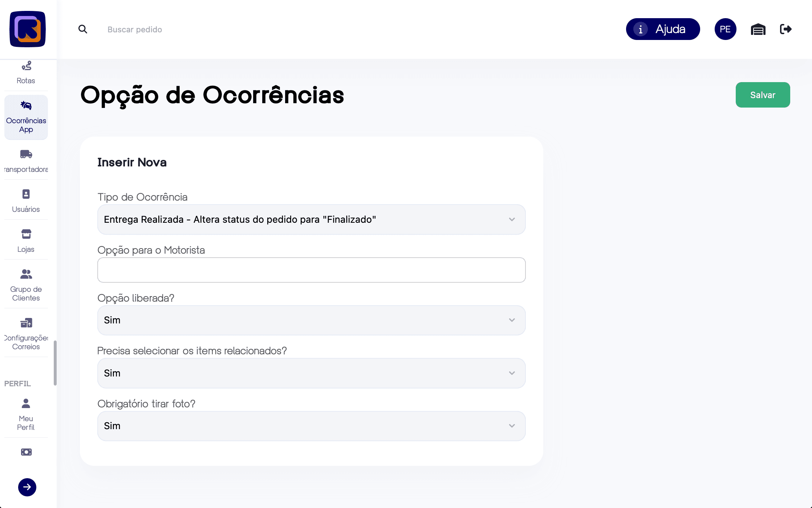Click the sidebar vertical scrollbar

pos(55,363)
